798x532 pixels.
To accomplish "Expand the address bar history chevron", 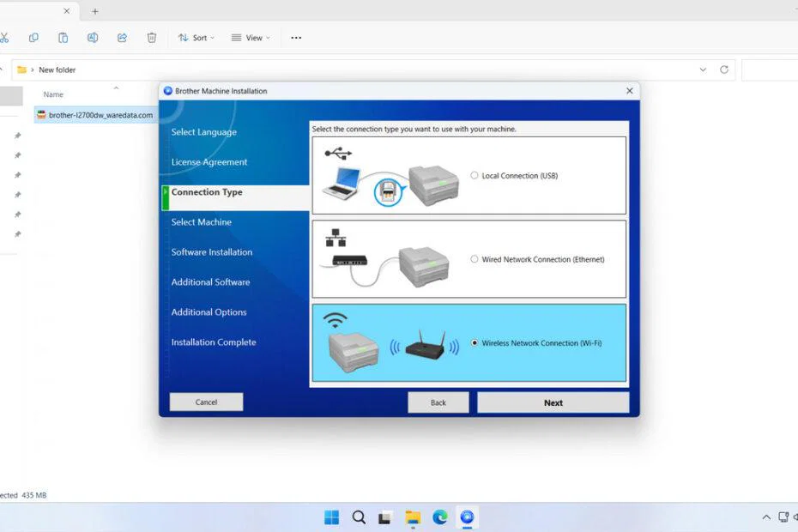I will [703, 70].
